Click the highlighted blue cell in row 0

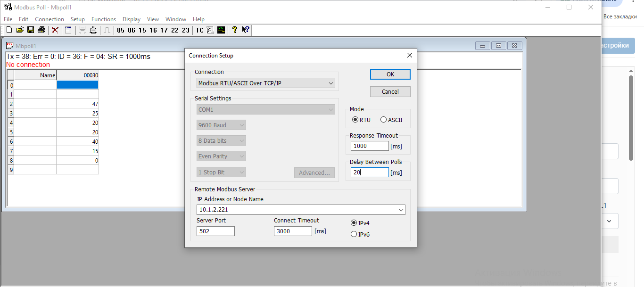click(77, 85)
